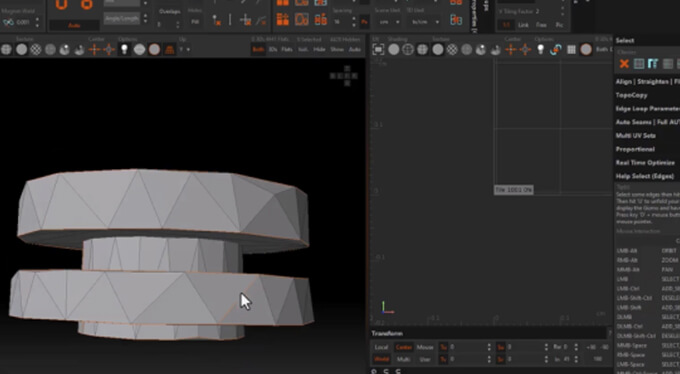Click blue bracket icon right of TD Unit
The height and width of the screenshot is (374, 680).
click(456, 20)
